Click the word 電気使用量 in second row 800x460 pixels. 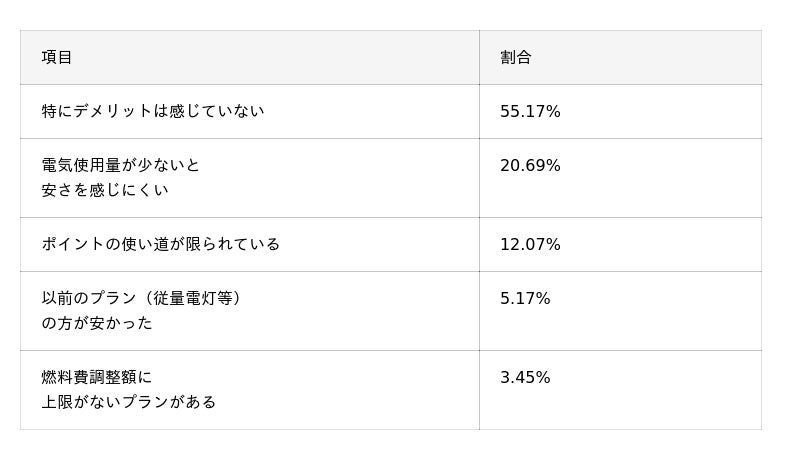(81, 165)
